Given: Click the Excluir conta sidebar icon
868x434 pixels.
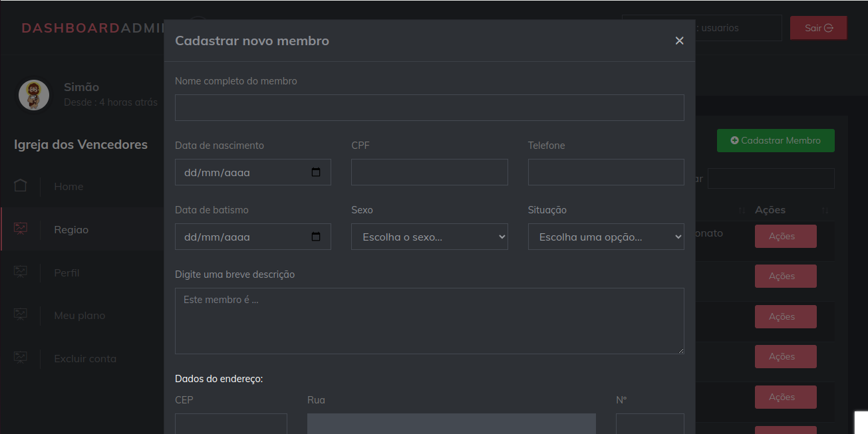Looking at the screenshot, I should [21, 358].
